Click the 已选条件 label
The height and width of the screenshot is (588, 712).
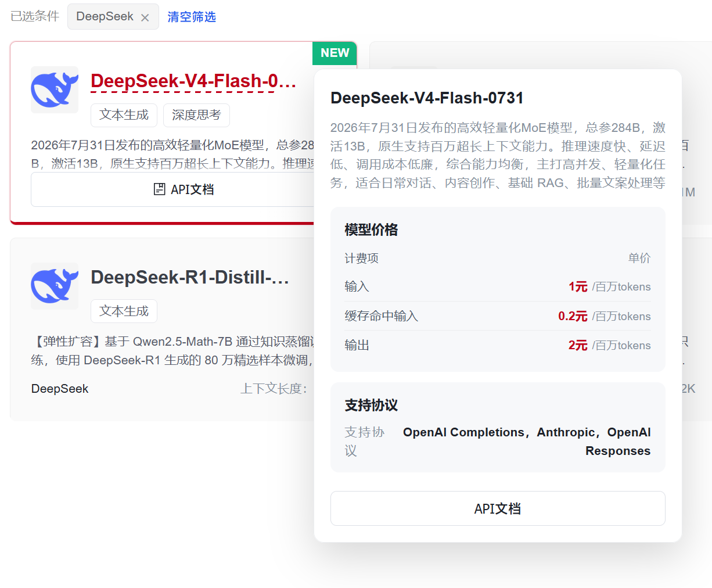(35, 16)
